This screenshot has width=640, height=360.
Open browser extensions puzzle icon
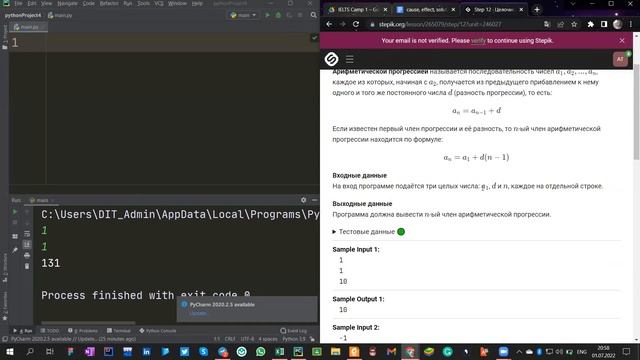tap(590, 24)
